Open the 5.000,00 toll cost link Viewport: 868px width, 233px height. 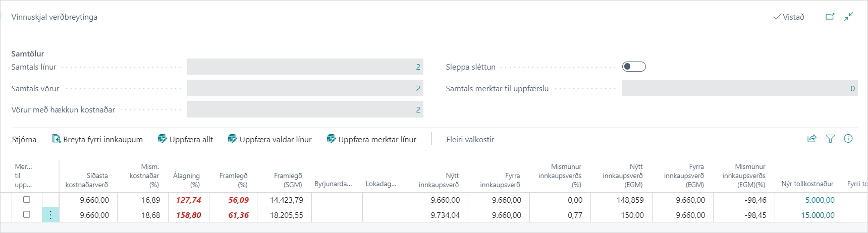pyautogui.click(x=820, y=200)
